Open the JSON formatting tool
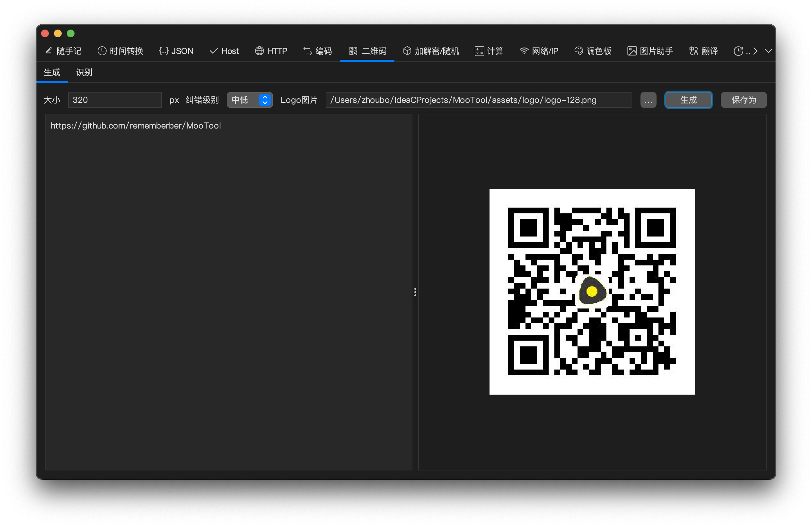 [x=176, y=51]
